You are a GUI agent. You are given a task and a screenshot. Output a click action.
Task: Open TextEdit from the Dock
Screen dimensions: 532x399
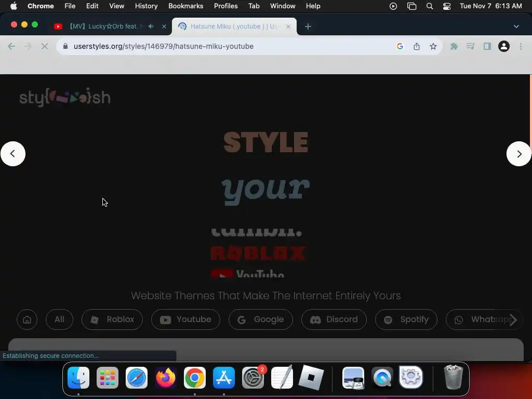click(282, 378)
